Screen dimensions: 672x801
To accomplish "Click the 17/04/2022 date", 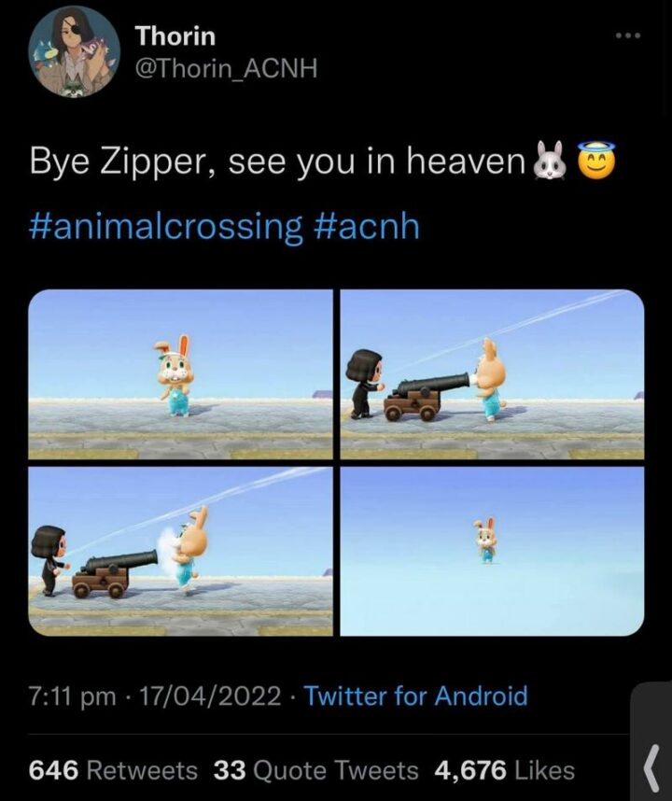I will (x=210, y=696).
